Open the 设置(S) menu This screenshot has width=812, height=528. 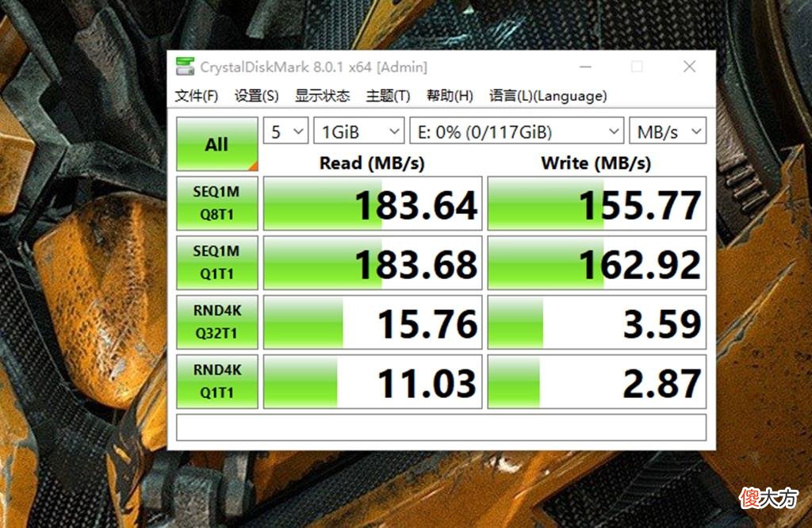click(256, 96)
